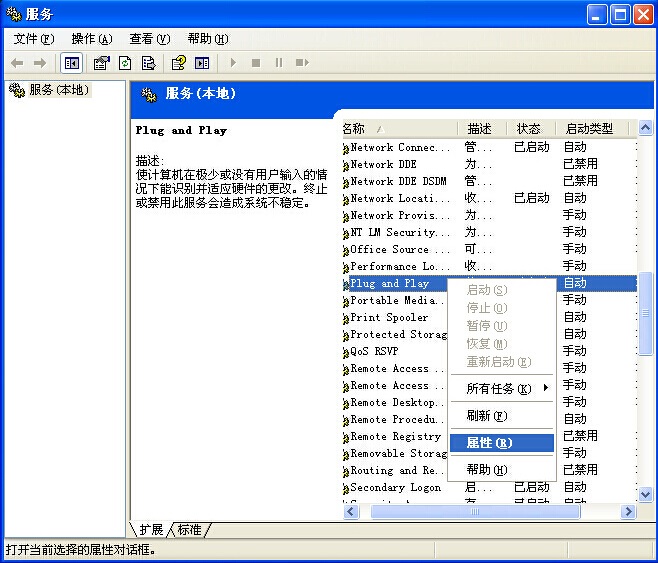Screen dimensions: 658x563
Task: Open the 查看(V) menu
Action: pos(149,39)
